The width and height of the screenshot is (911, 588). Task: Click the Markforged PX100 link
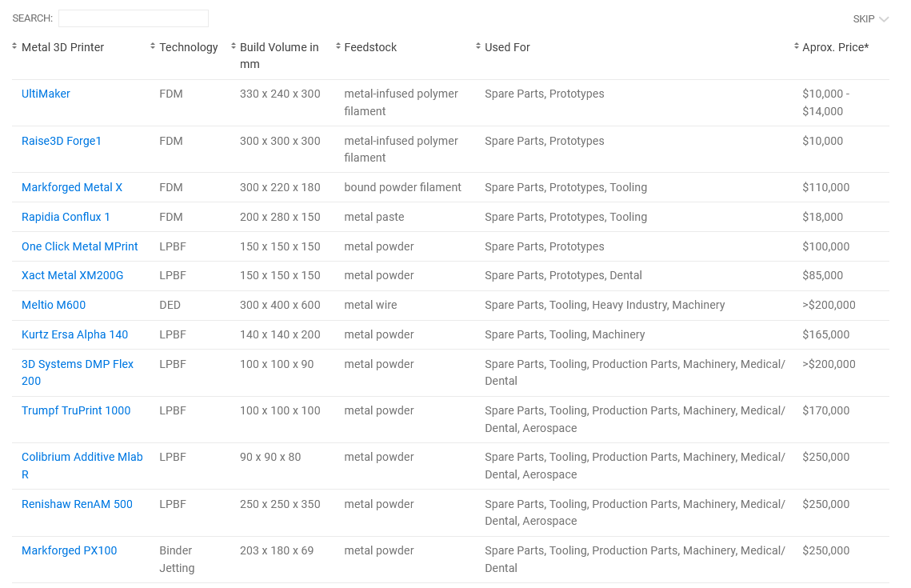[69, 550]
